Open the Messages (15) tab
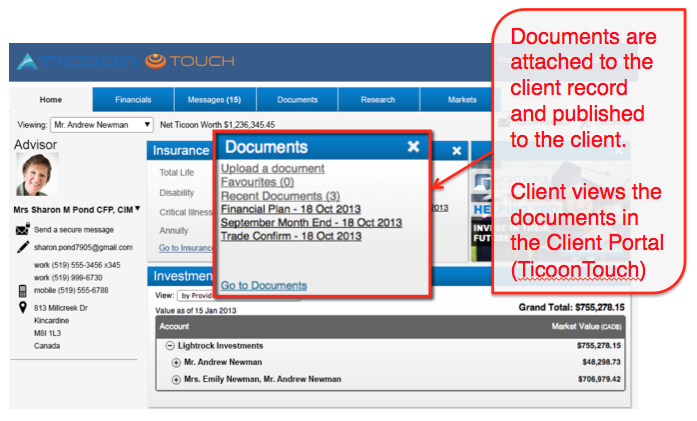Viewport: 697px width, 421px height. [215, 100]
